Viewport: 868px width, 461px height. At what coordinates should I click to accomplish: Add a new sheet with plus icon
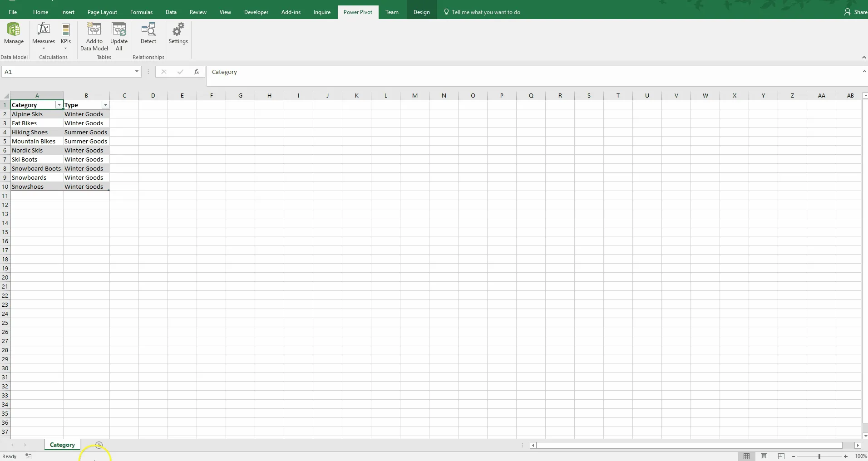coord(99,445)
